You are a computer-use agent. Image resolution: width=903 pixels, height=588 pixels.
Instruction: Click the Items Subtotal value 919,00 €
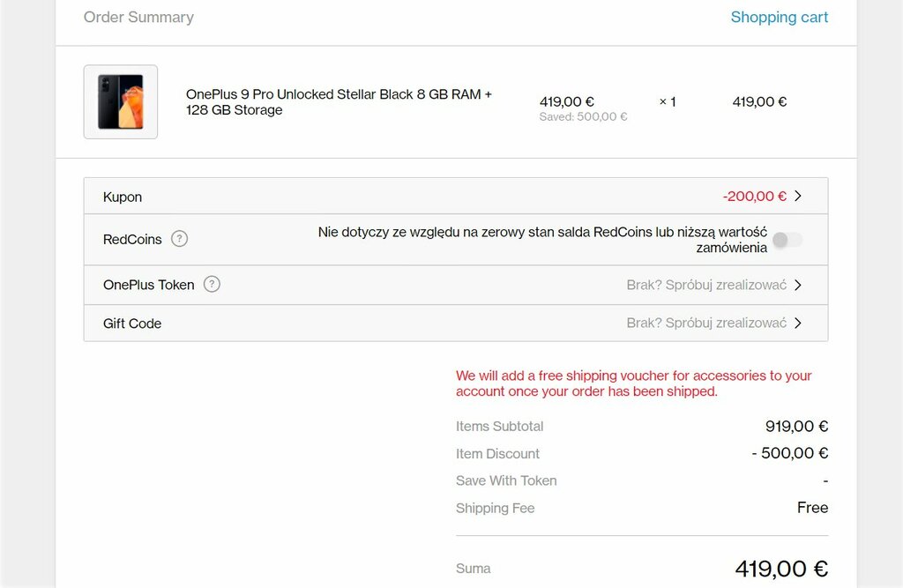(796, 426)
